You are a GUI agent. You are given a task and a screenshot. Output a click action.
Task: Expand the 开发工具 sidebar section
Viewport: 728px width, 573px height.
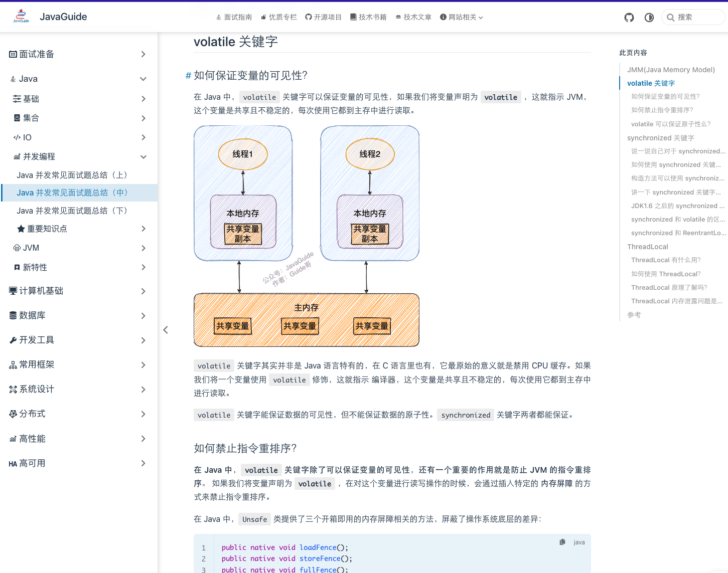pos(79,340)
